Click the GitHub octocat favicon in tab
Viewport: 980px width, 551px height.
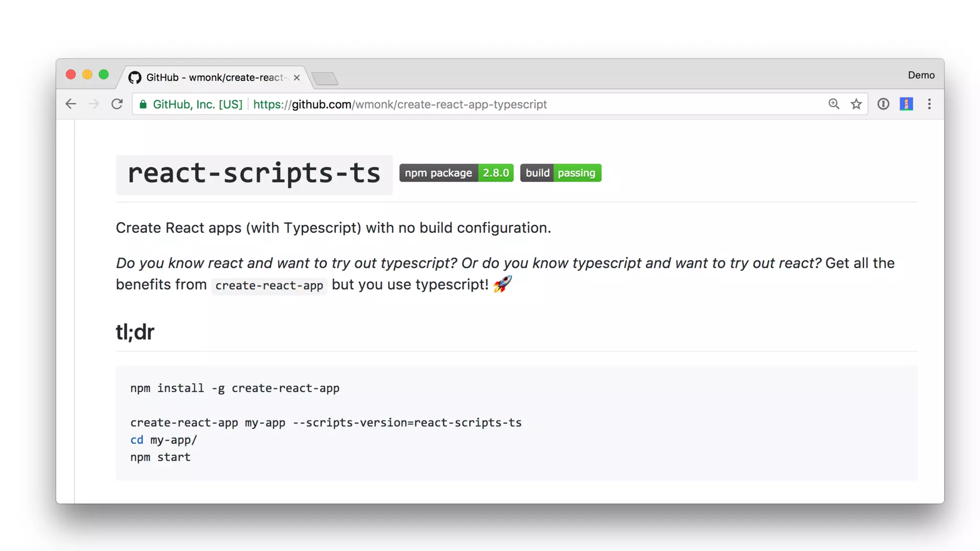click(x=135, y=77)
